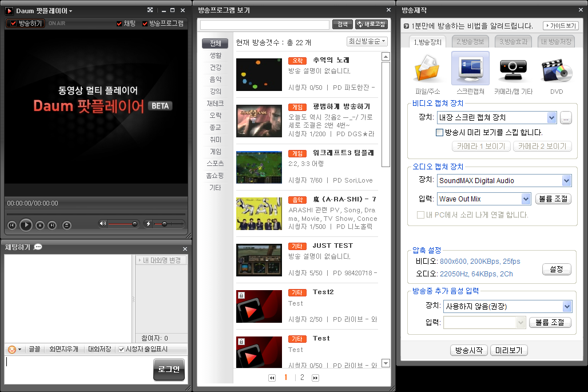Go to page 2 of broadcasts
The height and width of the screenshot is (392, 588).
pos(302,377)
